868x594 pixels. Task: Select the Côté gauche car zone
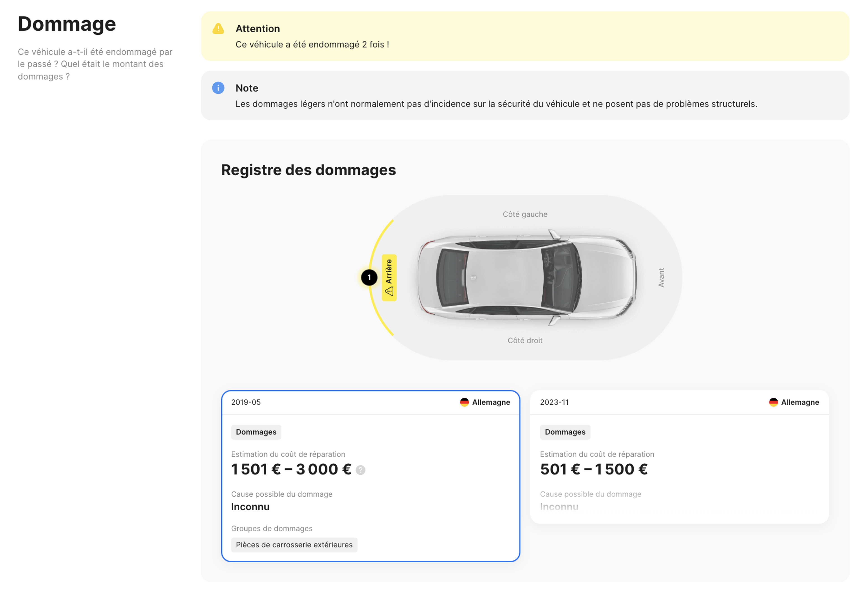[x=525, y=214]
